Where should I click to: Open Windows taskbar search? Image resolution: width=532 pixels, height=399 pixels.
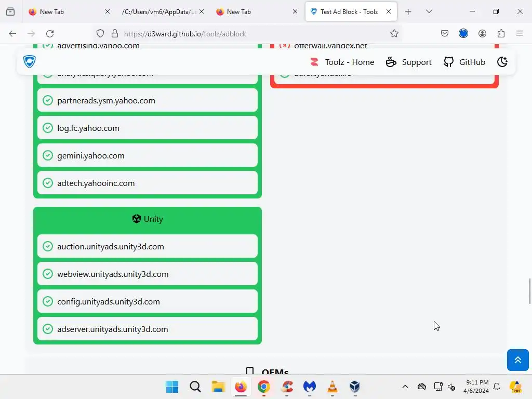pyautogui.click(x=195, y=387)
